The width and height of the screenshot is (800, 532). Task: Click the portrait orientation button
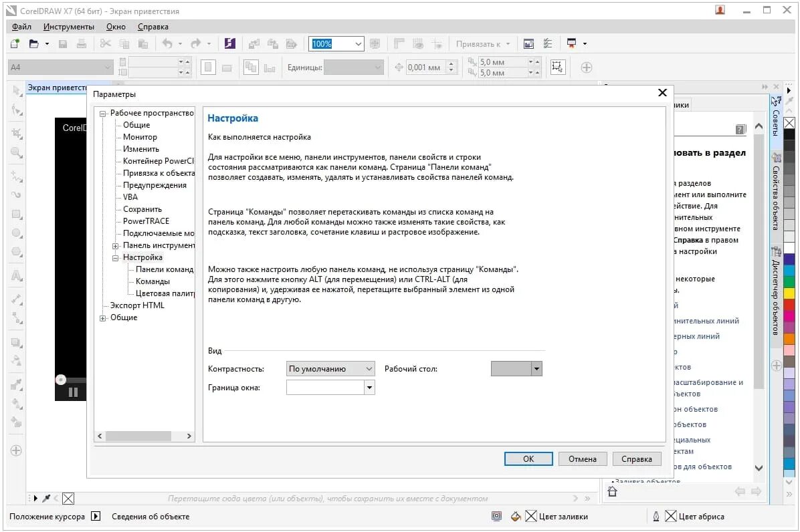[208, 68]
